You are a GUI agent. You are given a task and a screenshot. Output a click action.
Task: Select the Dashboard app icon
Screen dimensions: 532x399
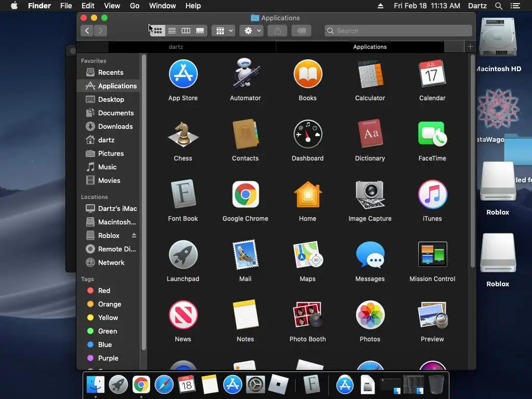(x=308, y=135)
